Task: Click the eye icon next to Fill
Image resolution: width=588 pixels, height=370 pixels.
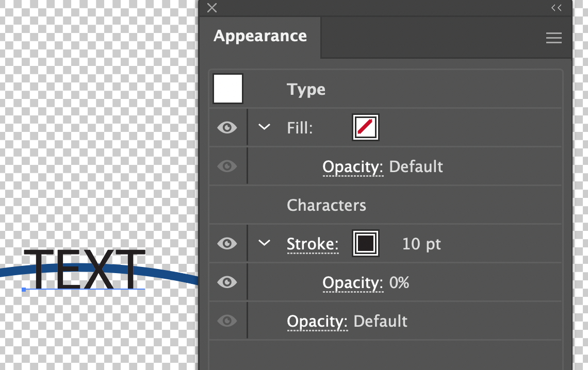Action: click(227, 127)
